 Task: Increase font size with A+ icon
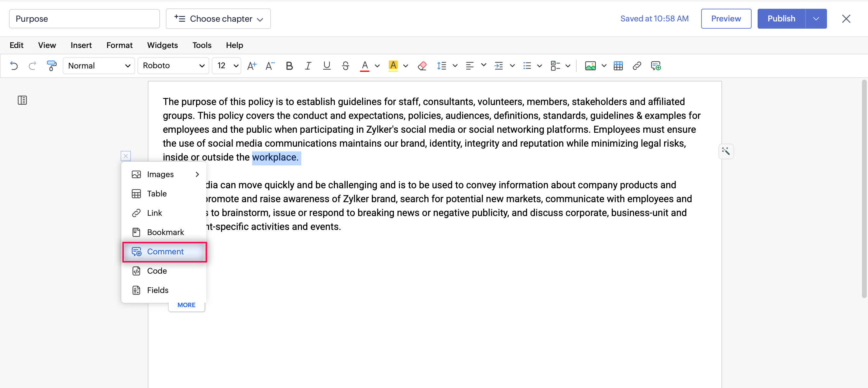point(252,66)
